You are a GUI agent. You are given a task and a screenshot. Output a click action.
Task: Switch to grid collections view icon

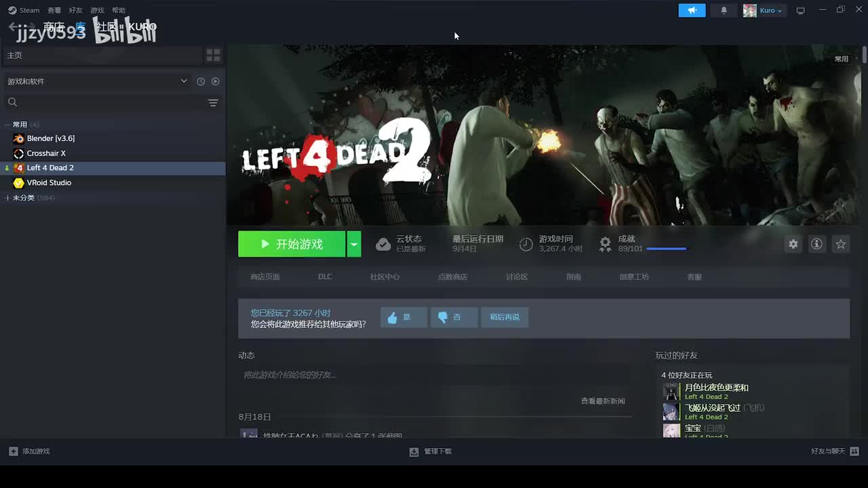pyautogui.click(x=213, y=55)
